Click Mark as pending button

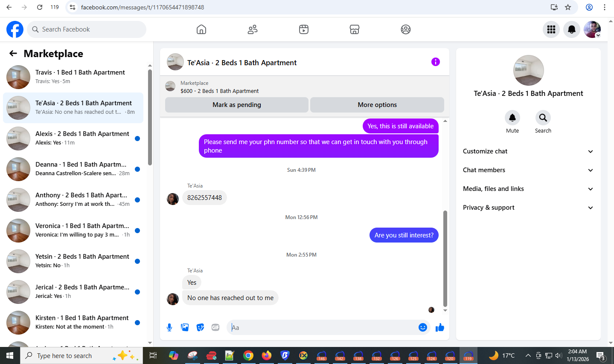237,105
